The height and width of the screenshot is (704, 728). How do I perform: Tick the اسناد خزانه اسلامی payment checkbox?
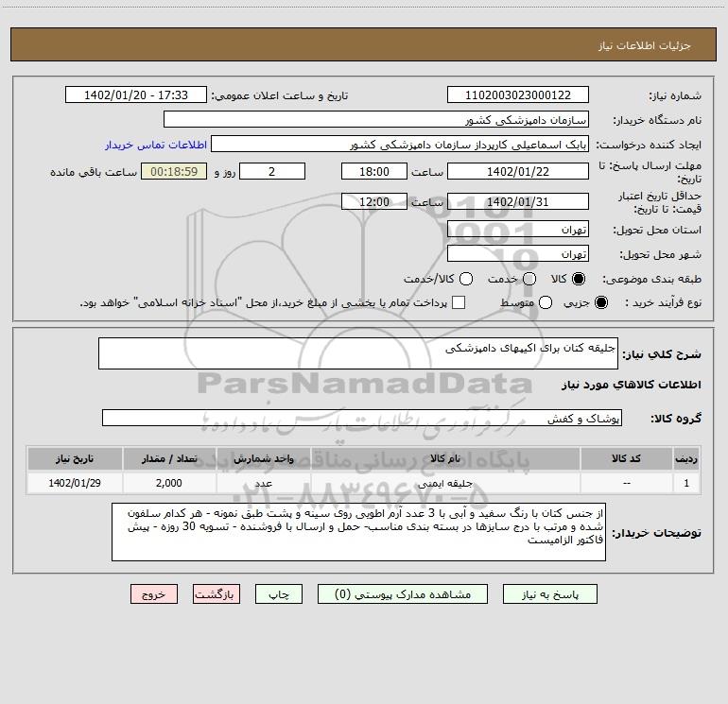click(x=459, y=302)
